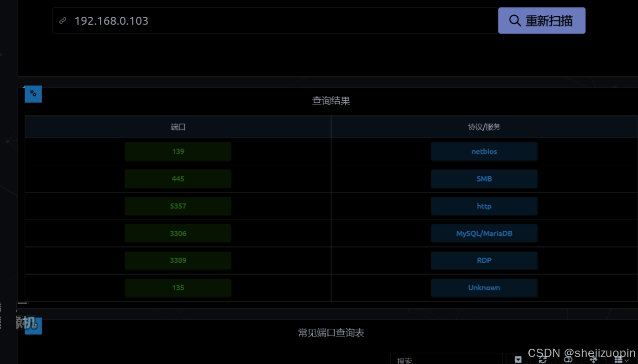The width and height of the screenshot is (638, 364).
Task: Open the caret dropdown button next to search
Action: coord(518,359)
